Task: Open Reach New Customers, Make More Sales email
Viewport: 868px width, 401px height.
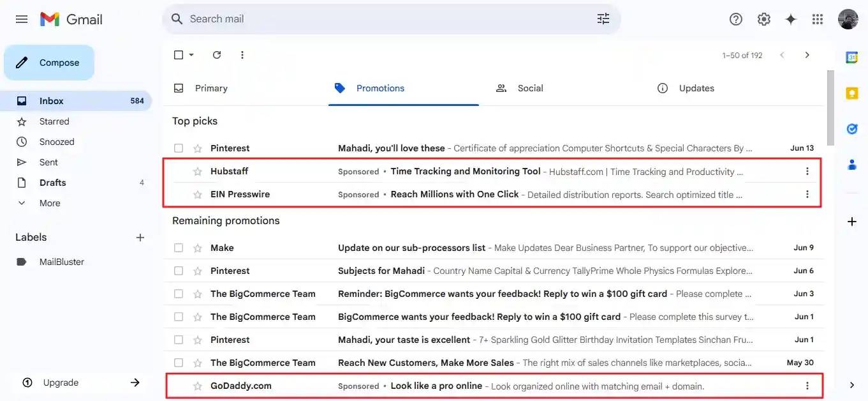Action: click(x=426, y=363)
